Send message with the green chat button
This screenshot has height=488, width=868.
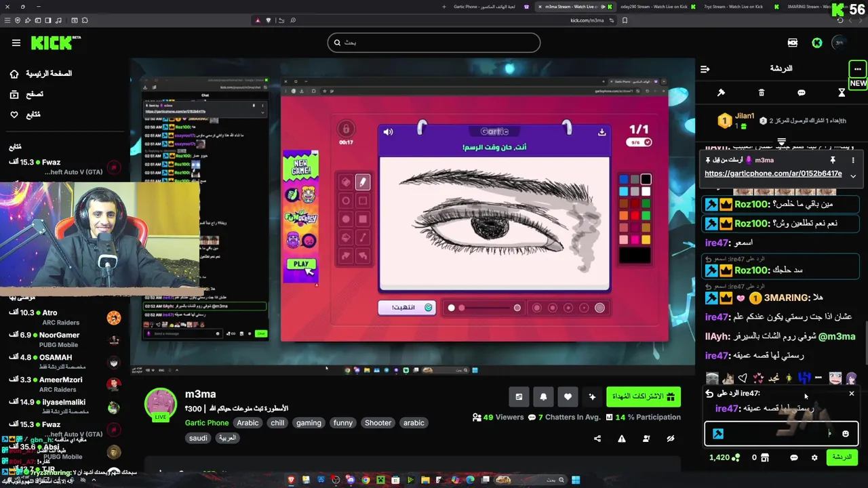click(x=842, y=457)
